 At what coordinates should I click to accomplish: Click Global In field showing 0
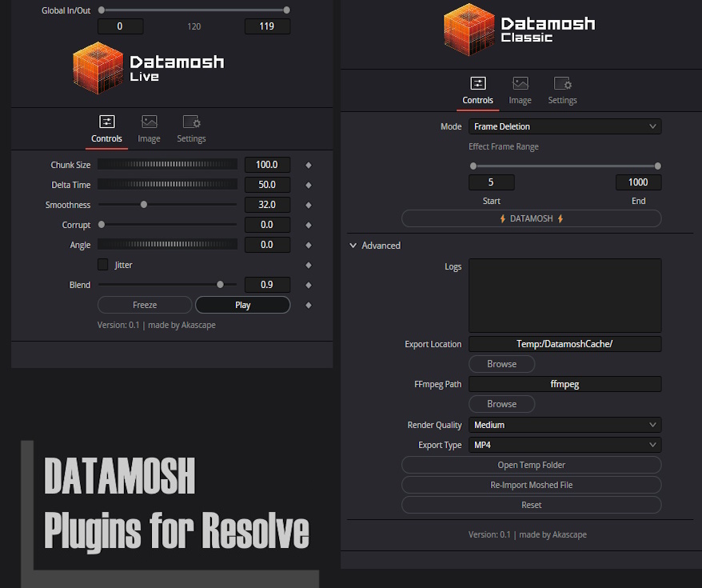(121, 26)
